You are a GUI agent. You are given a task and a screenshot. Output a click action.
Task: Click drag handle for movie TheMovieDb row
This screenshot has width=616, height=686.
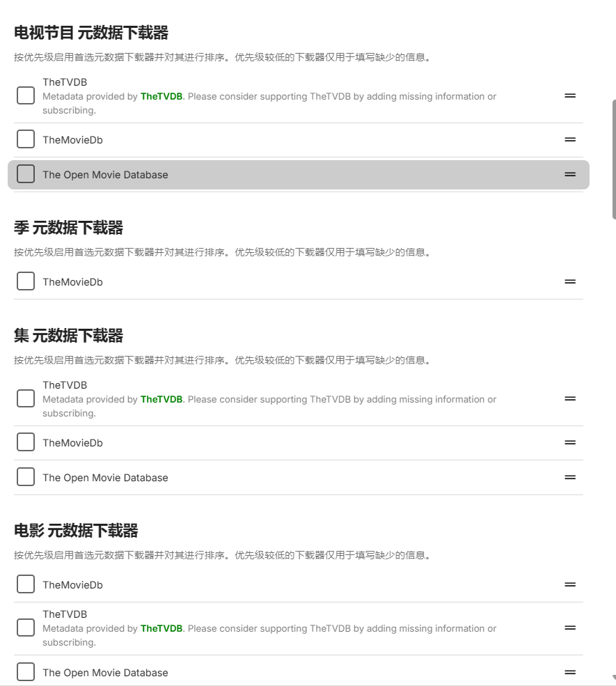pos(570,584)
